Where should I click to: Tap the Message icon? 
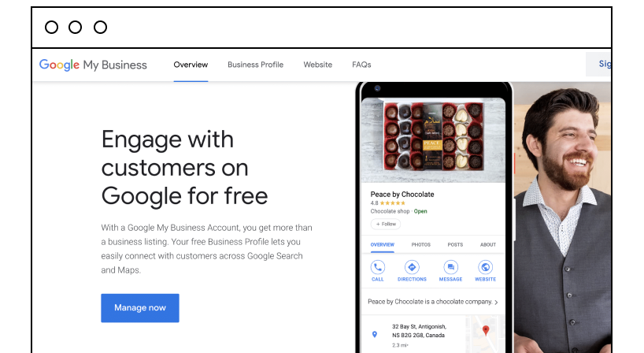[450, 267]
